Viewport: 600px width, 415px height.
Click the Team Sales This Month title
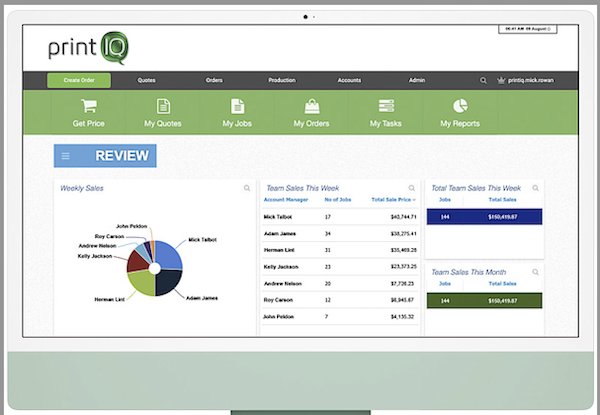coord(469,272)
